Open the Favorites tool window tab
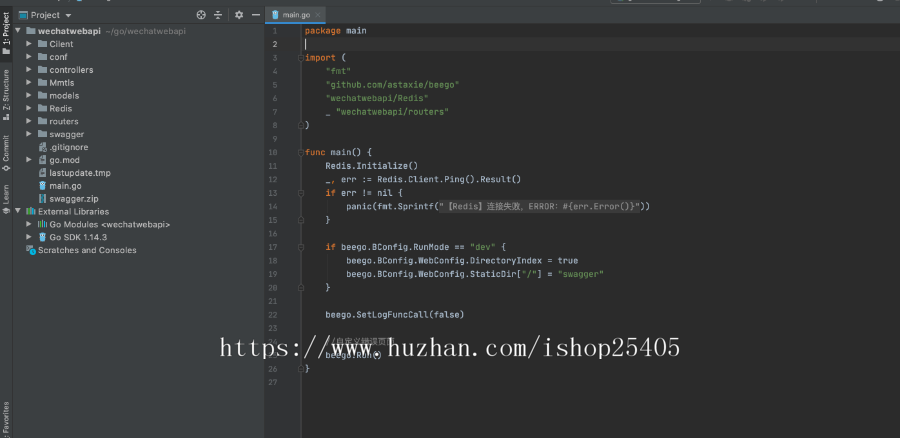Screen dimensions: 900x438 tap(6, 419)
